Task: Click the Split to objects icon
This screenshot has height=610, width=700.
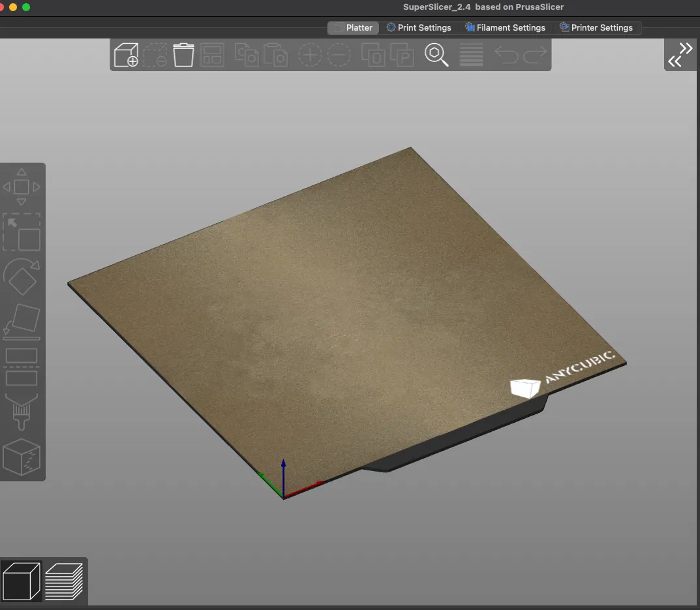Action: point(373,55)
